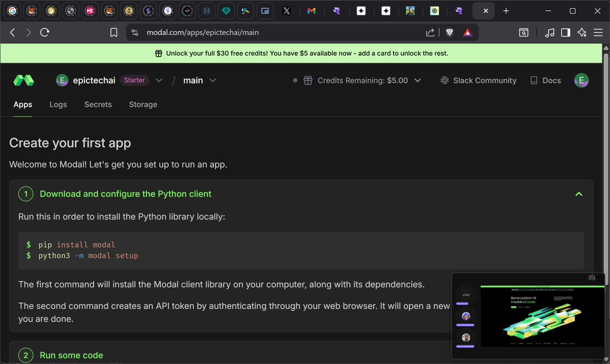Click the gift icon in the green banner

pos(159,53)
